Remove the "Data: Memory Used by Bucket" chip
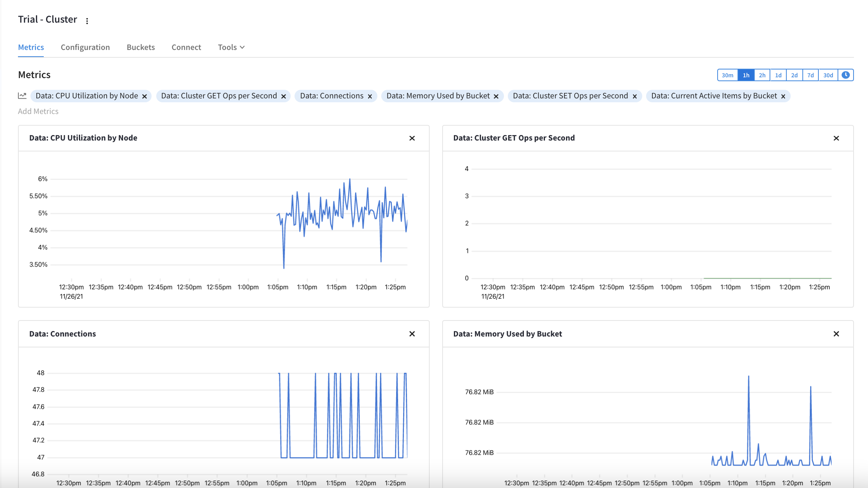This screenshot has width=868, height=488. (496, 96)
